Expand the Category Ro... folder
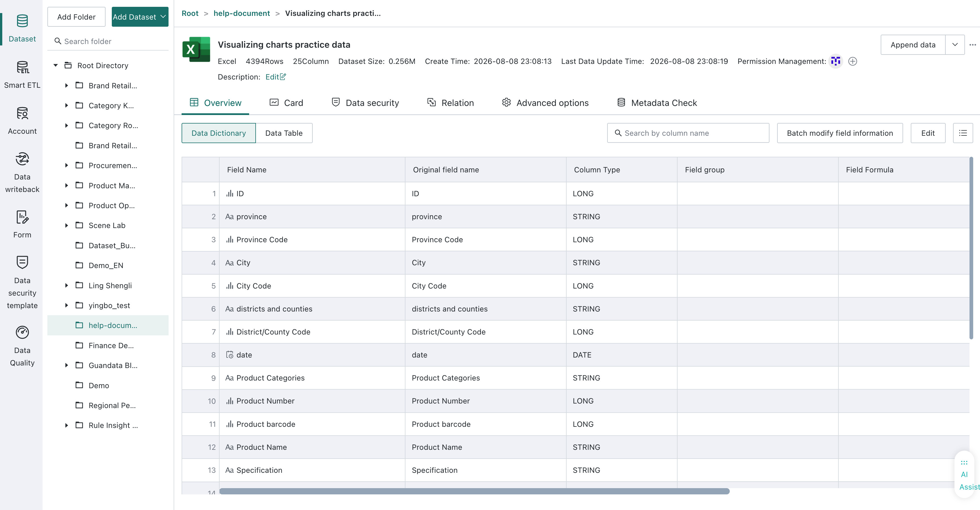Screen dimensions: 980x510 click(67, 125)
